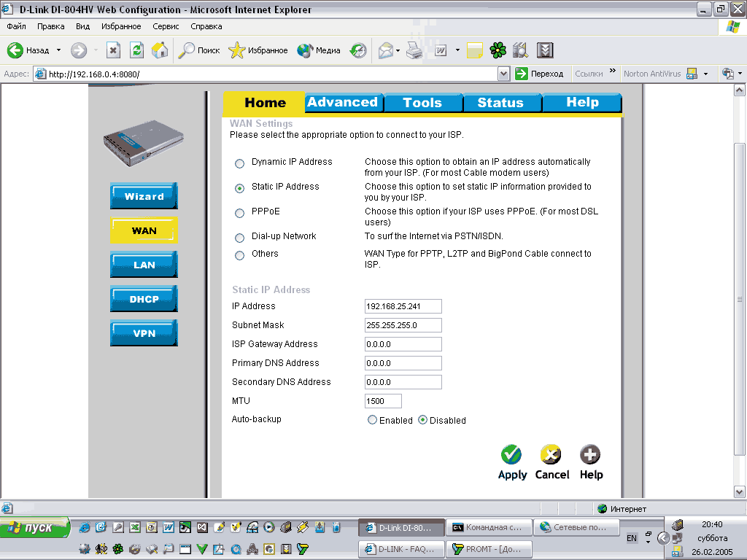747x560 pixels.
Task: Open the Вид menu
Action: coord(83,26)
